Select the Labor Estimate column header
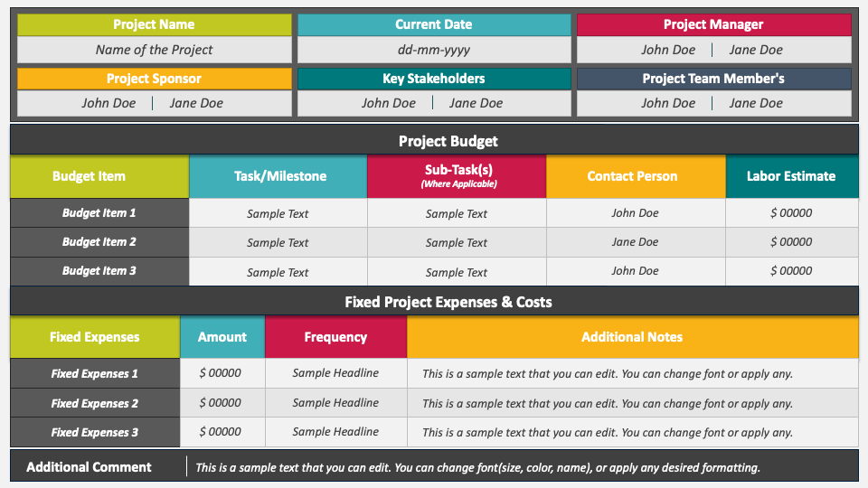The width and height of the screenshot is (868, 488). 792,176
